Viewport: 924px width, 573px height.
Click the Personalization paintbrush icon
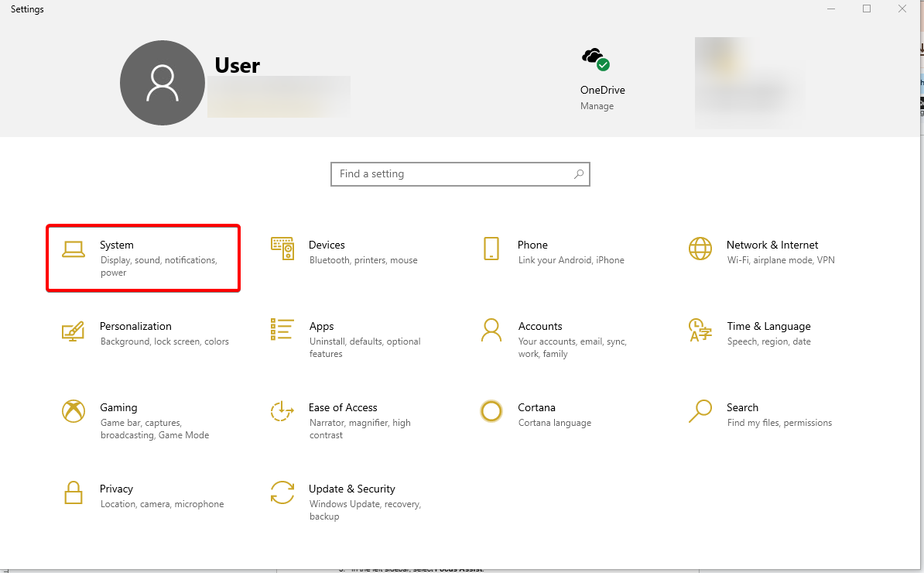pos(73,331)
